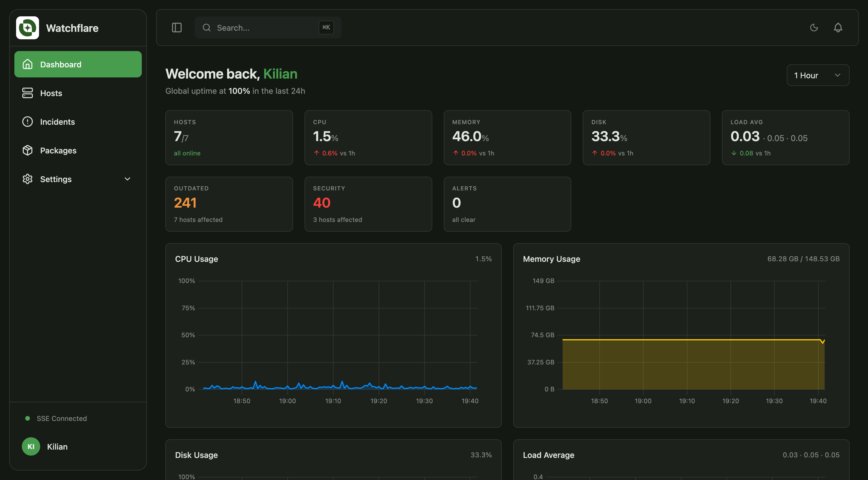Viewport: 868px width, 480px height.
Task: Click the 'Global uptime at 100%' line
Action: (x=235, y=91)
